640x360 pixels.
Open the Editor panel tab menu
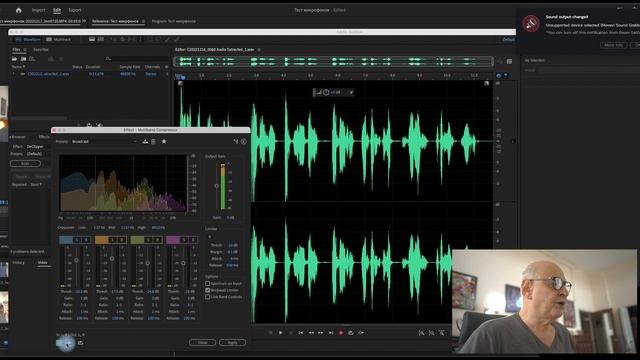click(x=259, y=50)
